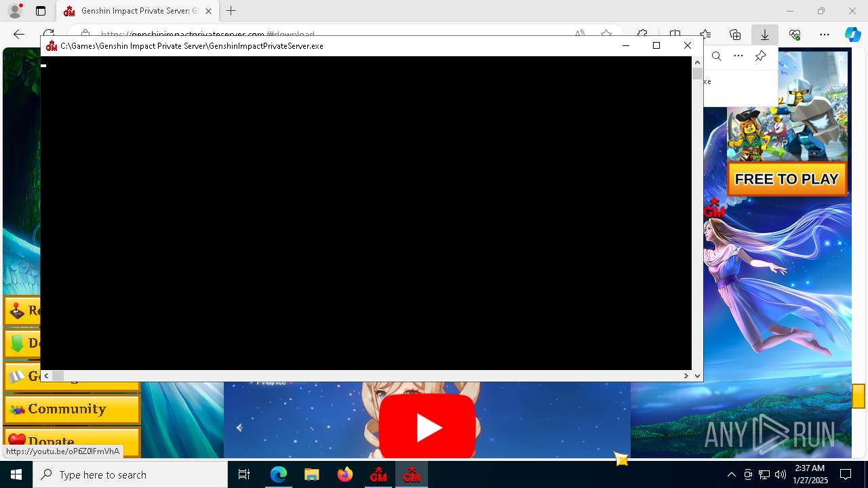
Task: Open the browser Extensions puzzle icon
Action: click(642, 34)
